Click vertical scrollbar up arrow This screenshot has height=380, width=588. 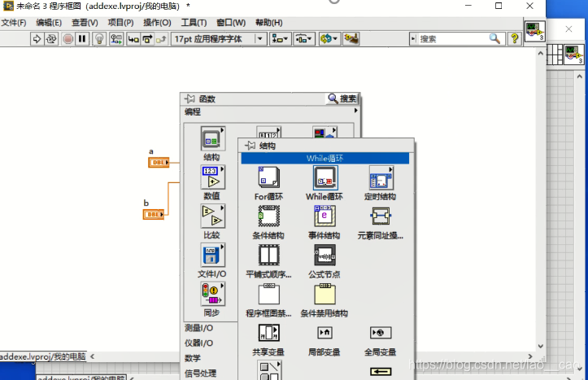pos(540,53)
